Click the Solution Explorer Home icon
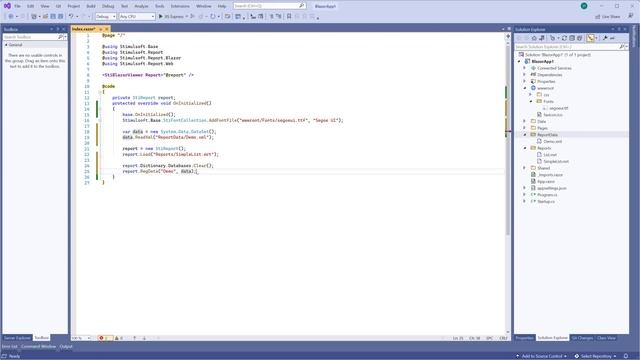Screen dimensions: 640x360 point(534,38)
